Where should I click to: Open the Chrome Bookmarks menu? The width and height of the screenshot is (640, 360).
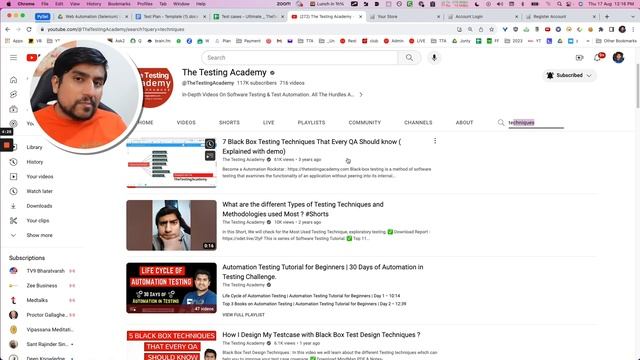tap(119, 4)
